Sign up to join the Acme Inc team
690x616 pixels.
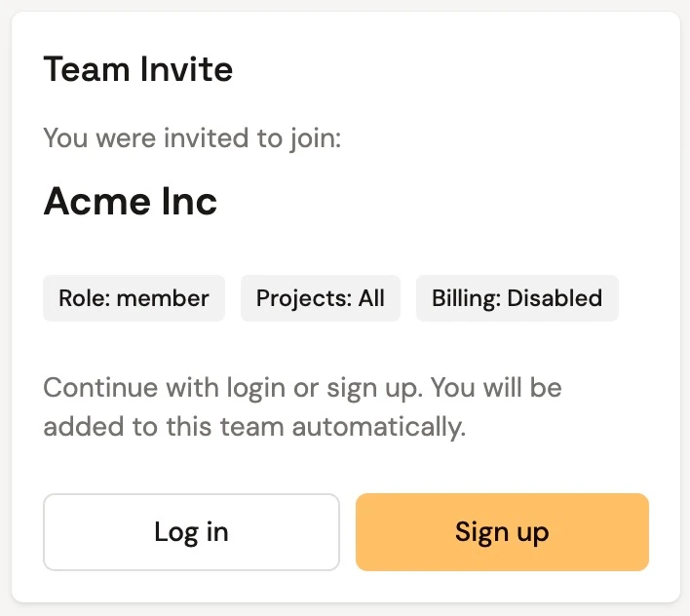[502, 532]
